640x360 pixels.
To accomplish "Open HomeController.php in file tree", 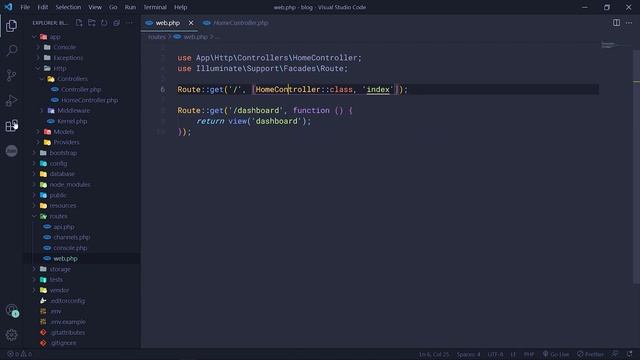I will (x=82, y=100).
